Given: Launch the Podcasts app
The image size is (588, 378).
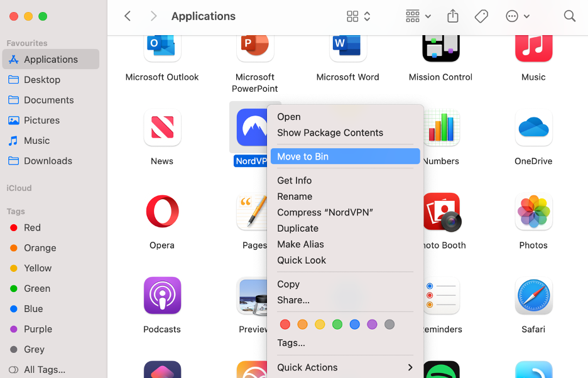Looking at the screenshot, I should tap(162, 296).
